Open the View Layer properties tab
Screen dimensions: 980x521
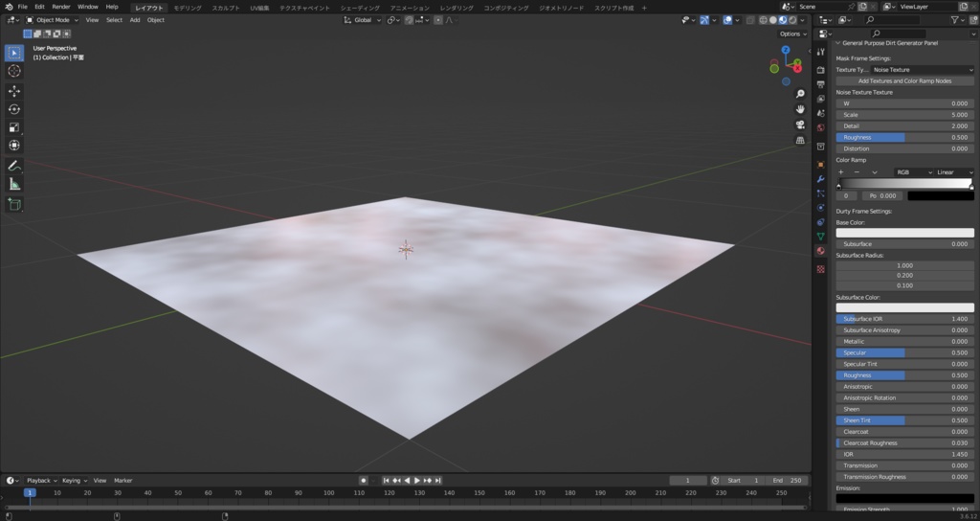[820, 99]
